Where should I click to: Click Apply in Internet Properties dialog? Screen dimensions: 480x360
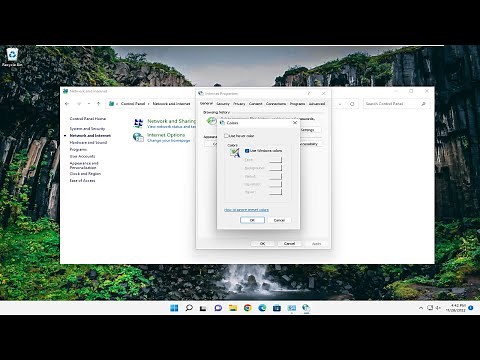pos(316,244)
